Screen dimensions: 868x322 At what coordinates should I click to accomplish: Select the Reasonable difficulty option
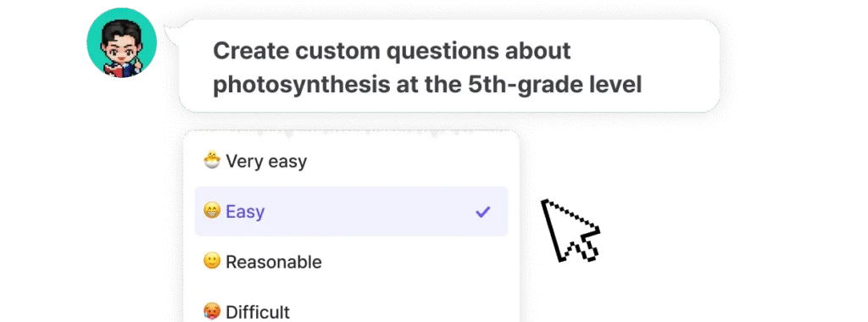coord(352,261)
